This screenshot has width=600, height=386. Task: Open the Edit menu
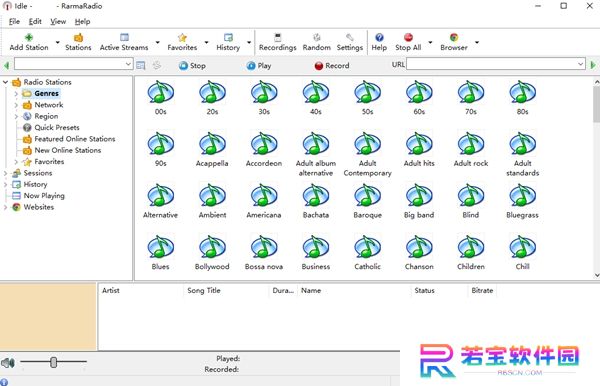point(35,21)
